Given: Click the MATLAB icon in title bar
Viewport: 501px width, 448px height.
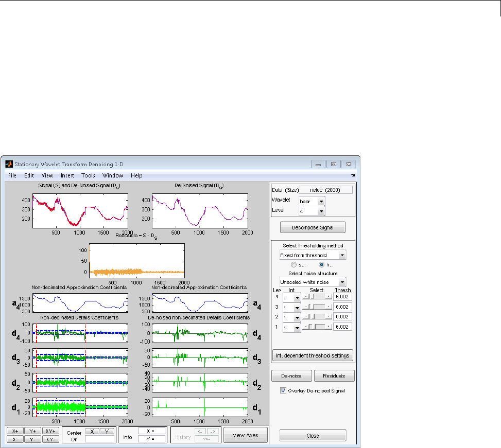Looking at the screenshot, I should pos(8,164).
